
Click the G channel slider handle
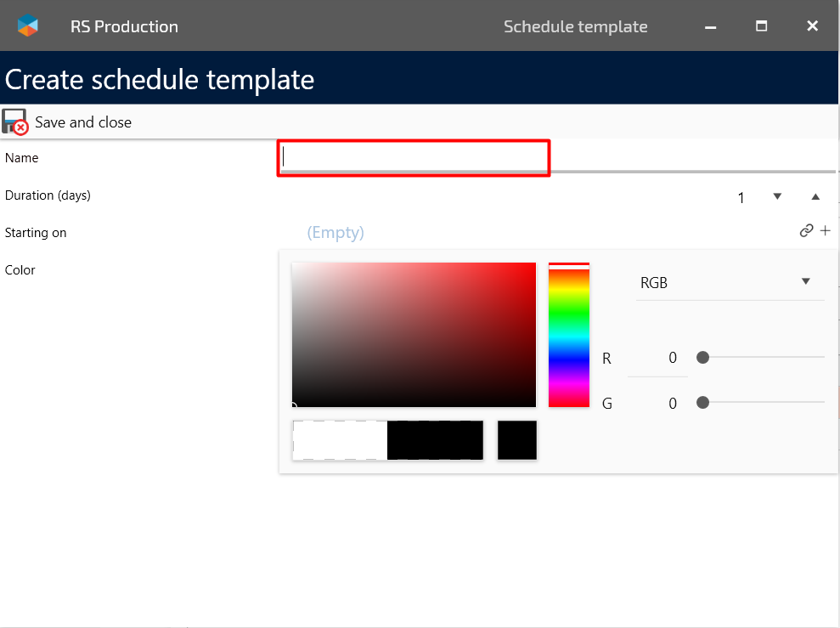point(702,403)
